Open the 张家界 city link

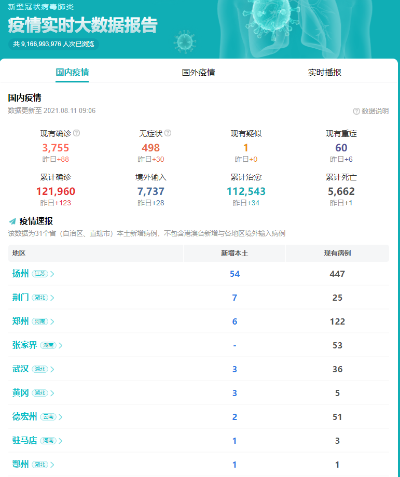(24, 345)
